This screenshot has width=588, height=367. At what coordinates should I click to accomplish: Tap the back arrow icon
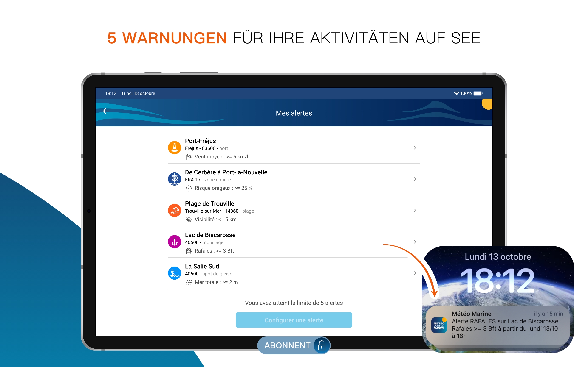[106, 111]
